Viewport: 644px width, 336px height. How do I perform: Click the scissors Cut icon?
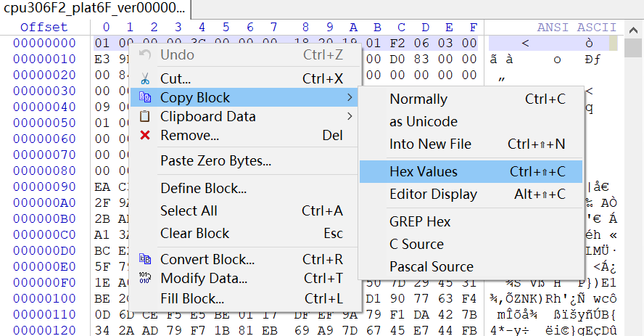[144, 78]
